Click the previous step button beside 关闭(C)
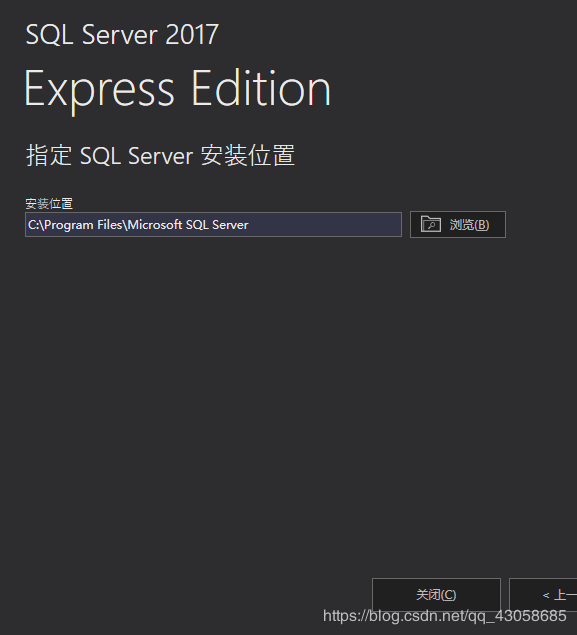577x635 pixels. (x=543, y=595)
